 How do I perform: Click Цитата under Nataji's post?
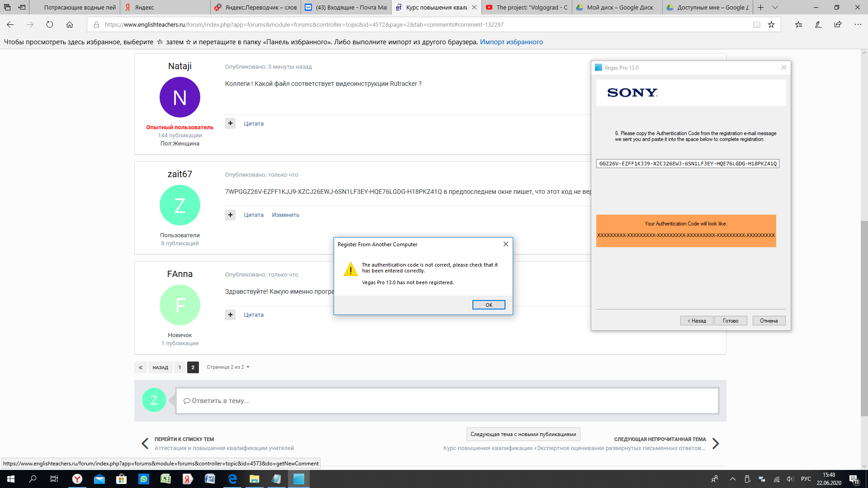[x=254, y=124]
